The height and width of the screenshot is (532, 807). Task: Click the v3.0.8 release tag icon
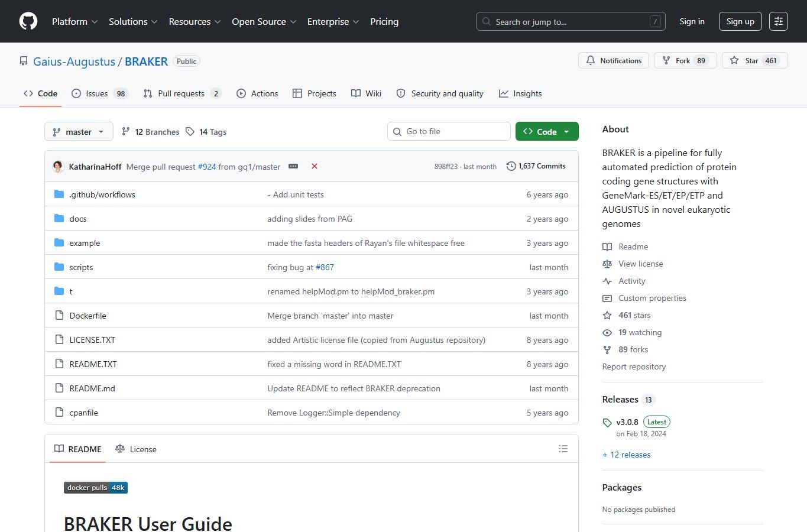pyautogui.click(x=607, y=423)
